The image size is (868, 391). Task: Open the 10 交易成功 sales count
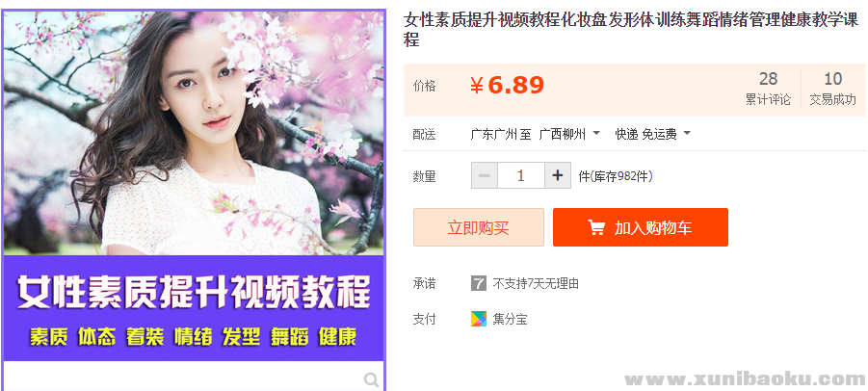pos(832,89)
